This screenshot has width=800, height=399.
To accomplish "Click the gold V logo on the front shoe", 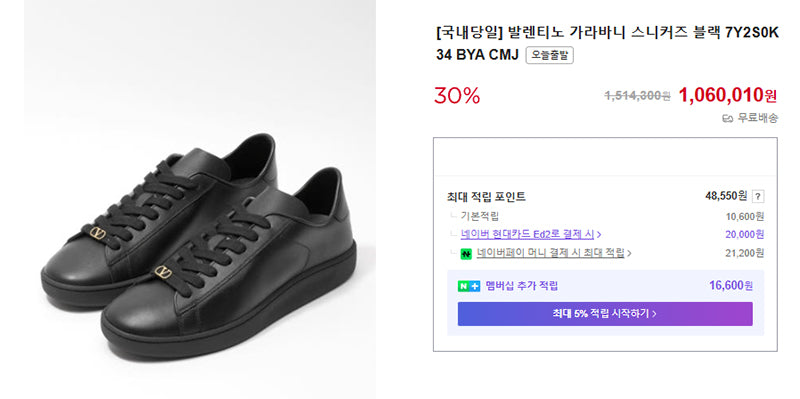I will (163, 272).
